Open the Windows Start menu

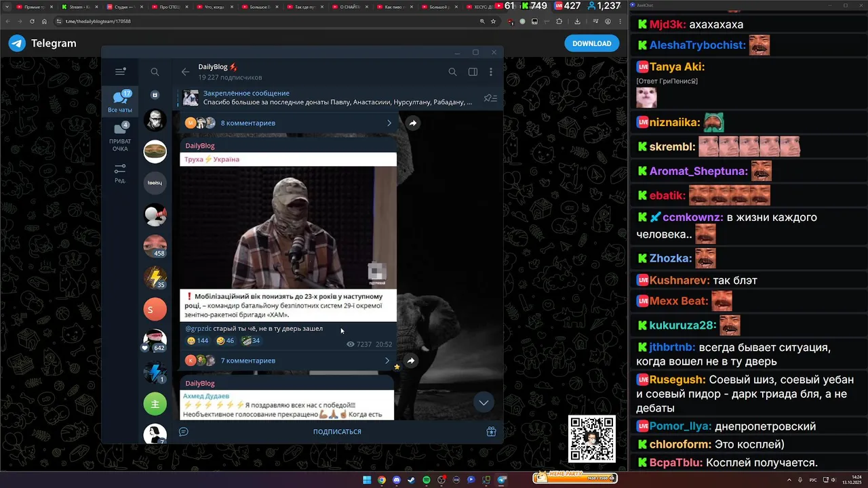(367, 480)
